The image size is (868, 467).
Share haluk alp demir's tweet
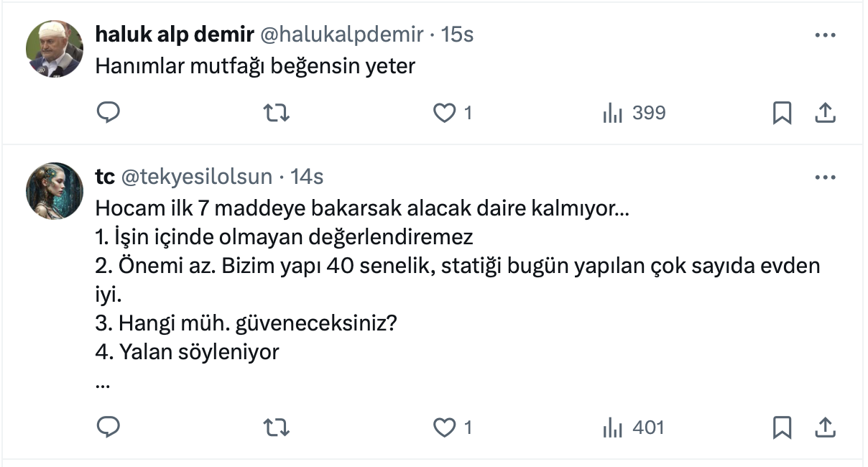tap(826, 113)
